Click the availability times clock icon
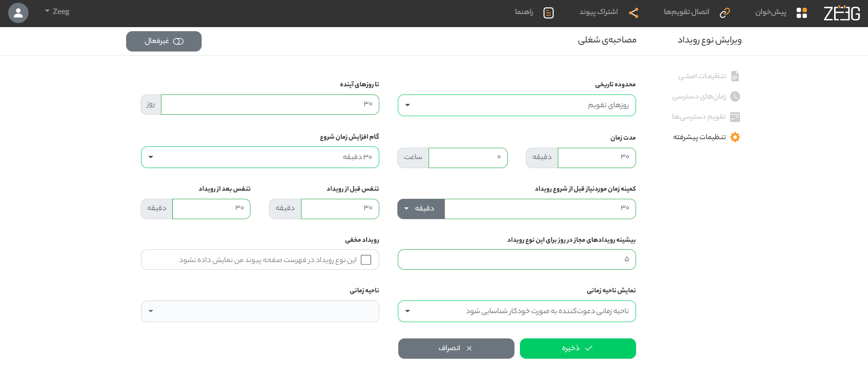 pyautogui.click(x=735, y=96)
